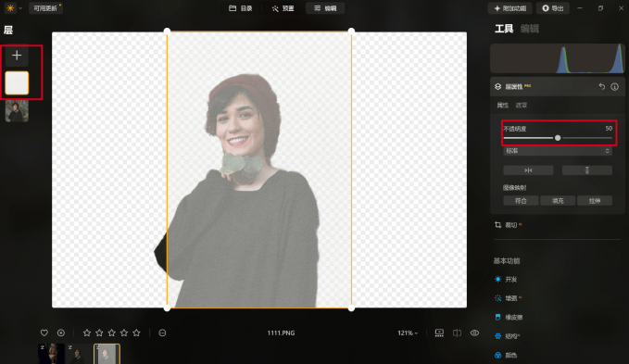The image size is (629, 364).
Task: Expand the 颜色 color tool
Action: click(x=506, y=355)
